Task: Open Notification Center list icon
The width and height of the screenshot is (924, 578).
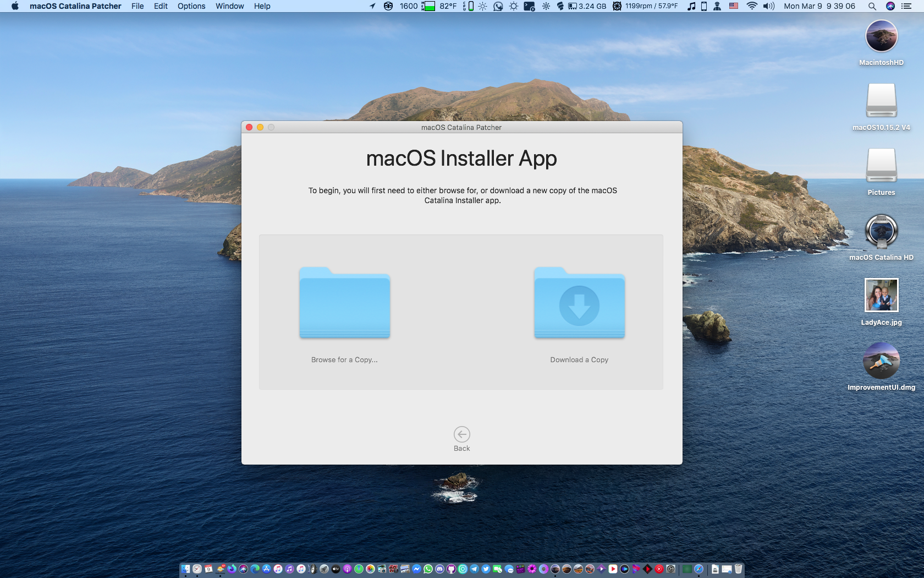Action: pyautogui.click(x=906, y=6)
